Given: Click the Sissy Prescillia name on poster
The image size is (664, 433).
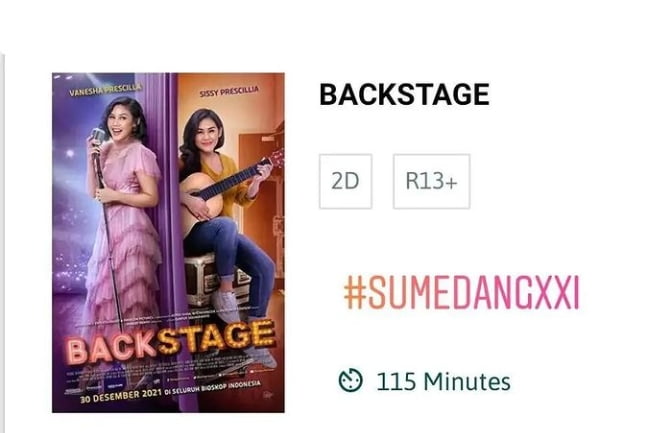Looking at the screenshot, I should tap(229, 91).
